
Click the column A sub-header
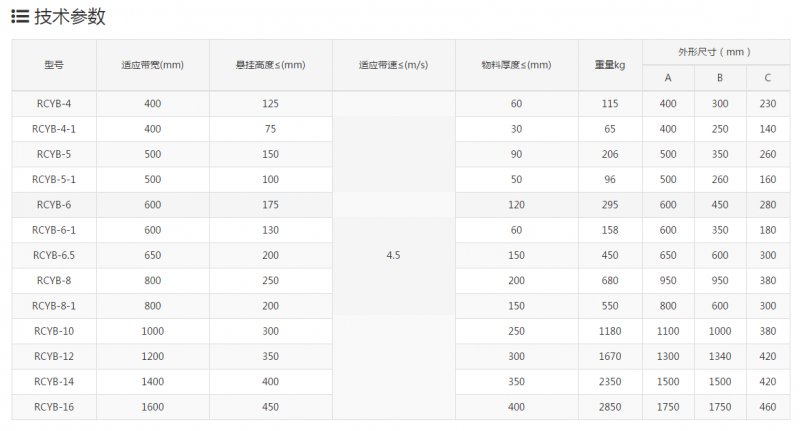click(668, 78)
